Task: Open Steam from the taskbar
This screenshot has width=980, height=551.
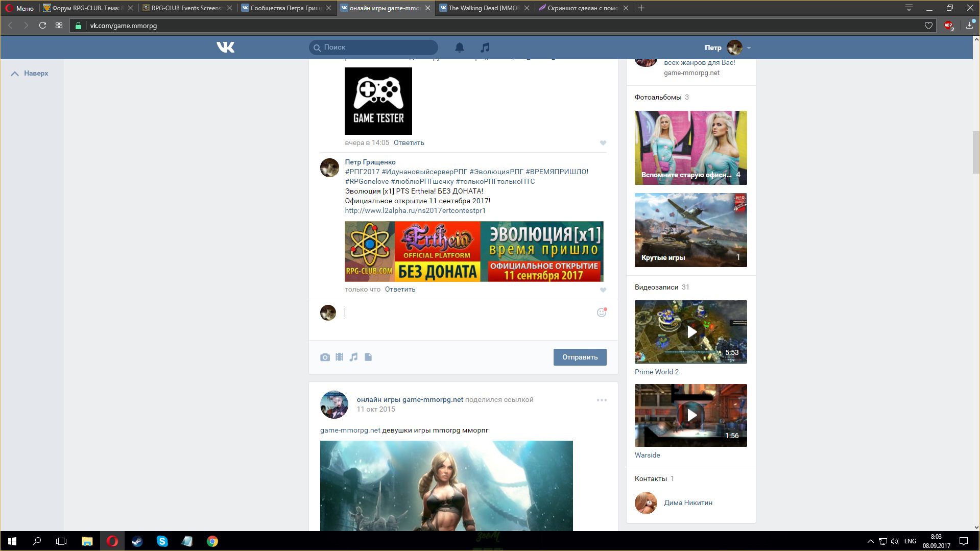Action: (x=137, y=541)
